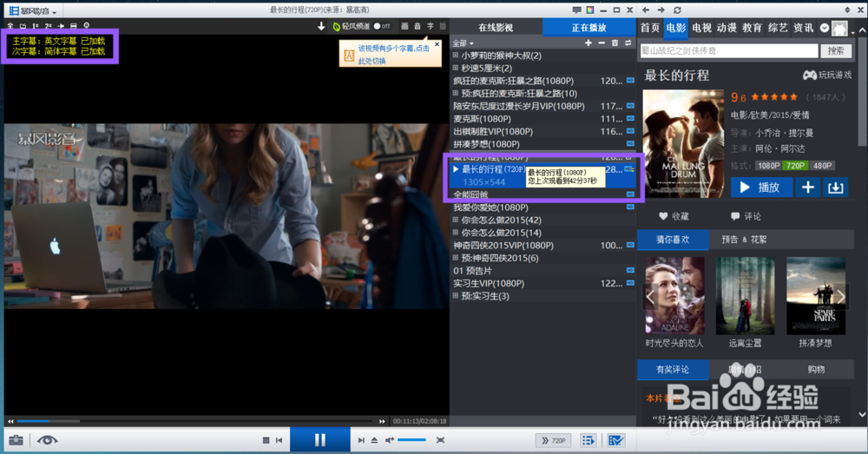Screen dimensions: 868x454
Task: Switch to the 预告 & 花絮 tab
Action: point(744,240)
